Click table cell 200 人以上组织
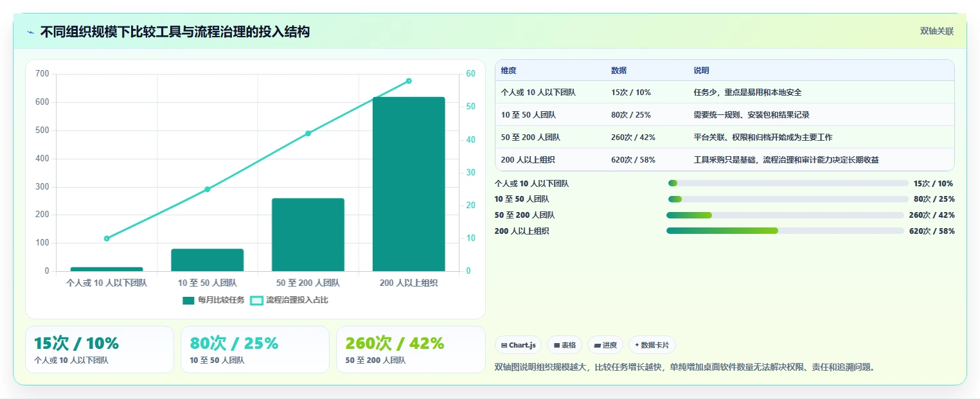This screenshot has width=980, height=399. coord(528,160)
